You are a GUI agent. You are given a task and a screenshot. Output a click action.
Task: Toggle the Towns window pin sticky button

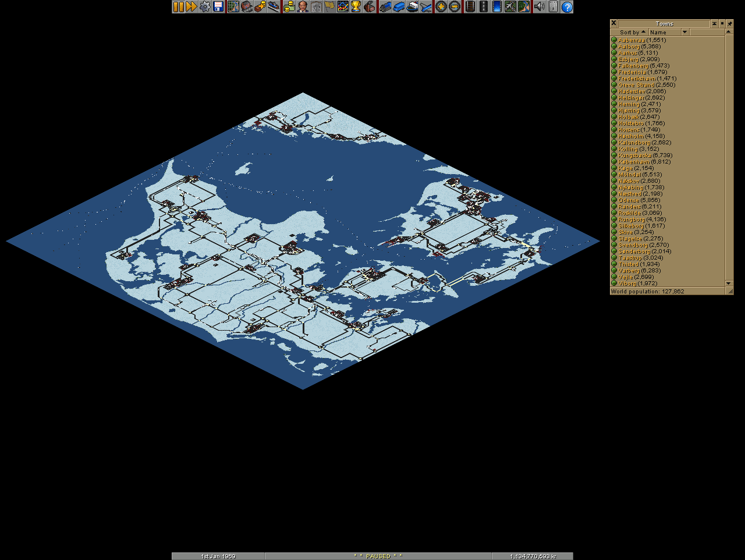tap(730, 24)
